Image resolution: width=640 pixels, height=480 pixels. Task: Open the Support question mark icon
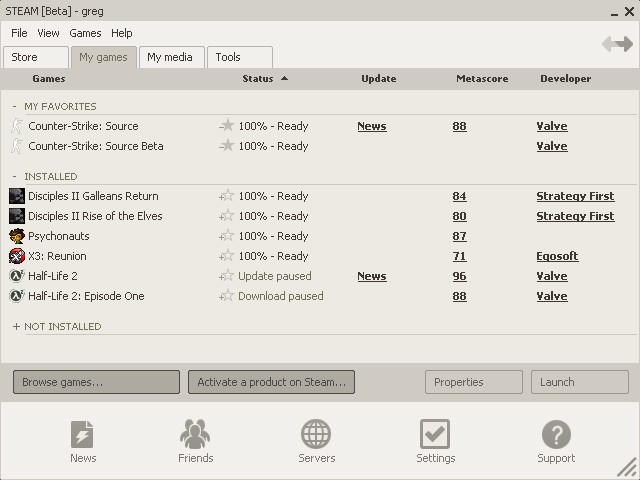point(556,434)
